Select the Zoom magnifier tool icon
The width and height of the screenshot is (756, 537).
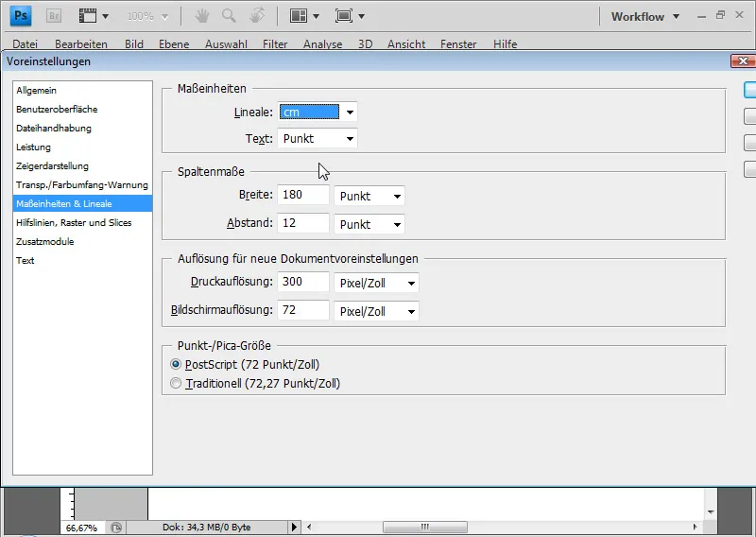coord(229,16)
